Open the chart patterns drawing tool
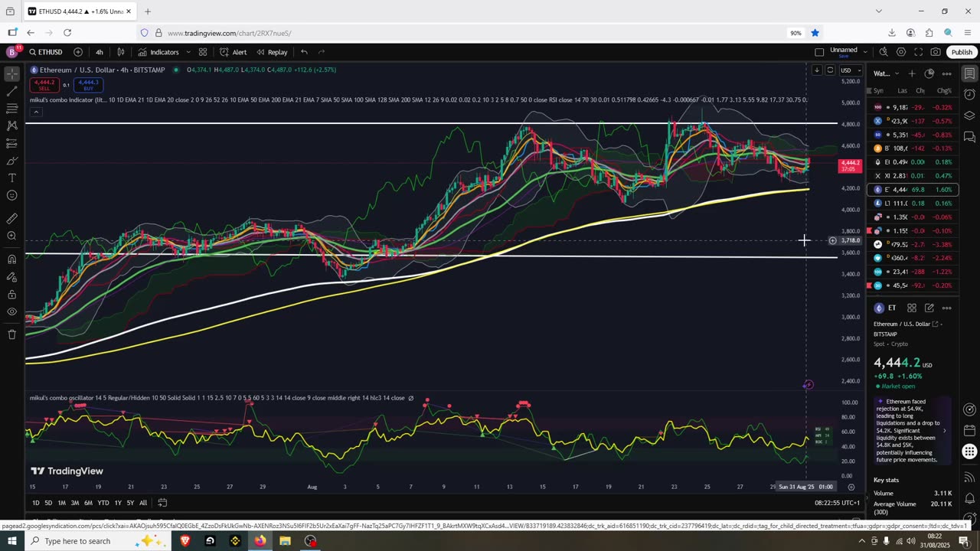 (11, 126)
